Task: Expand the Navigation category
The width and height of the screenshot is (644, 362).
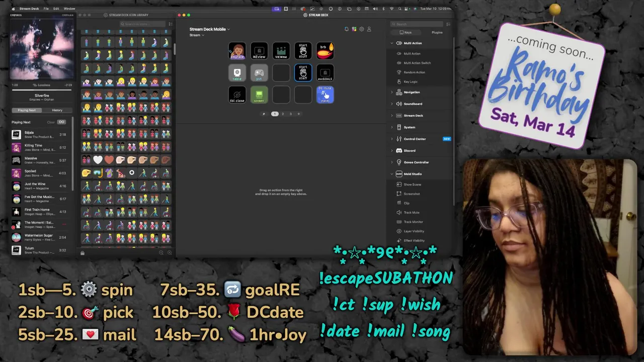Action: click(392, 92)
